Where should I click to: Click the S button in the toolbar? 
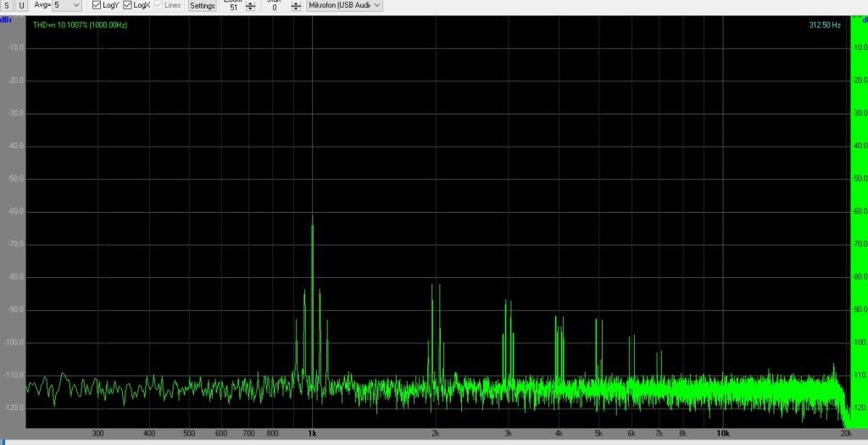[7, 6]
